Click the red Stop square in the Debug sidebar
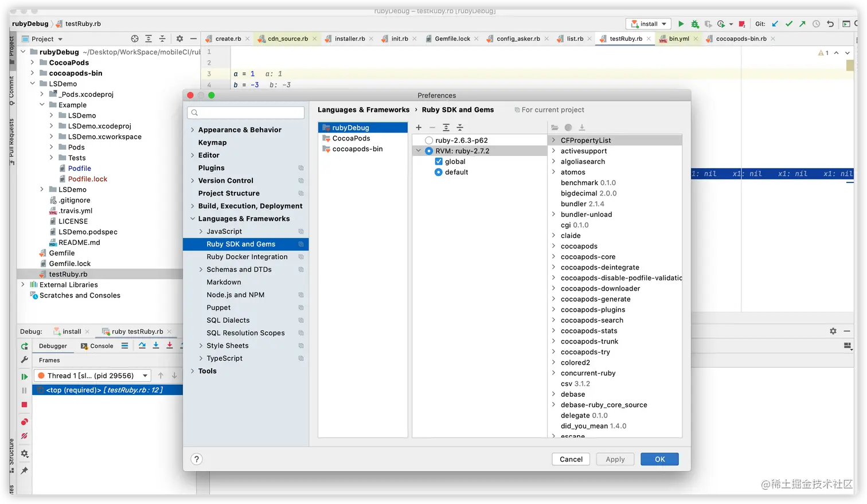 coord(24,405)
